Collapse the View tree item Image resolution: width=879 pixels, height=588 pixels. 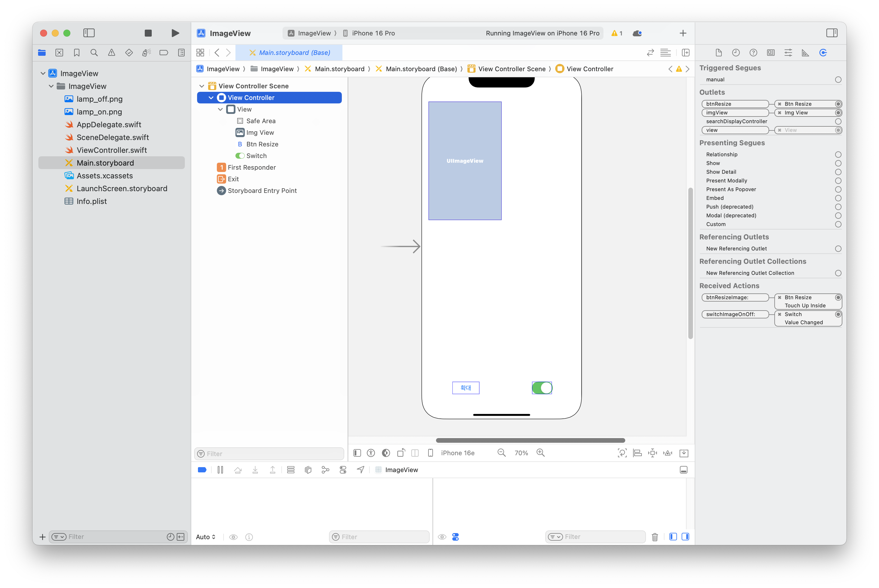click(x=220, y=109)
